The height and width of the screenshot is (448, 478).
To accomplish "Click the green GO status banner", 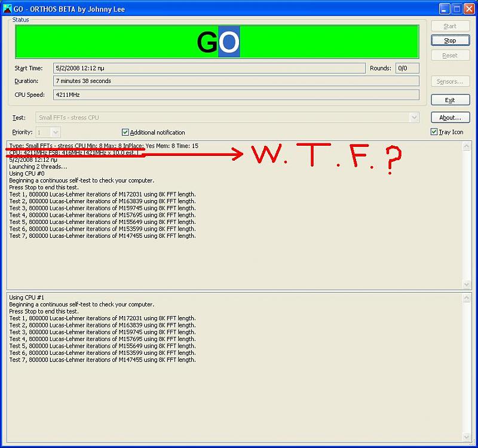I will 217,41.
